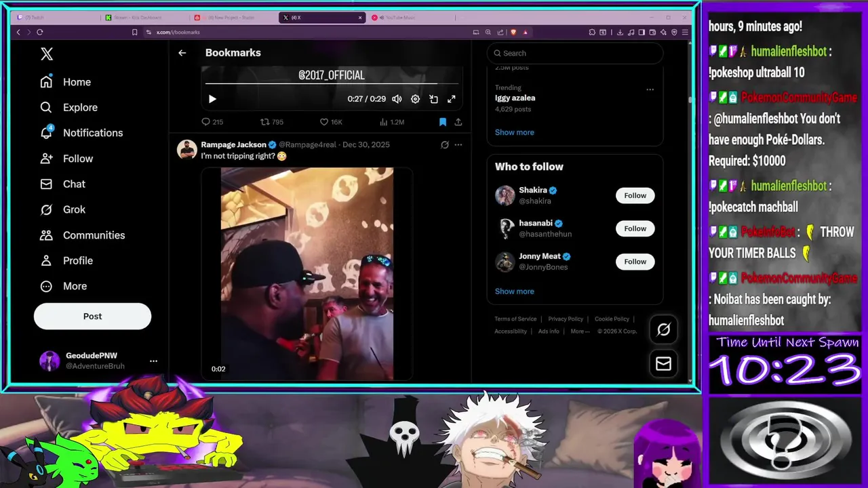Click Shakira's avatar

[505, 195]
